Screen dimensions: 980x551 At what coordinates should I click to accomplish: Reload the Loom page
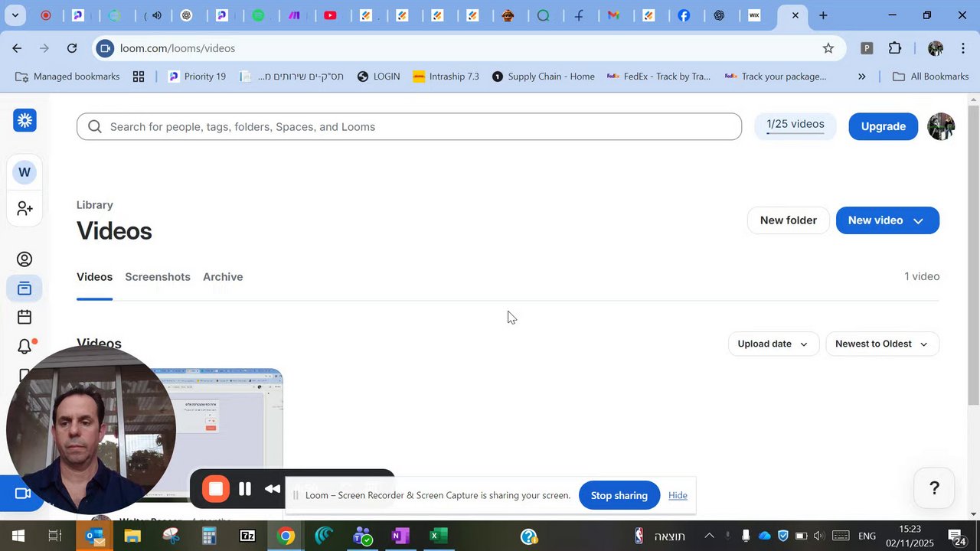(x=72, y=48)
